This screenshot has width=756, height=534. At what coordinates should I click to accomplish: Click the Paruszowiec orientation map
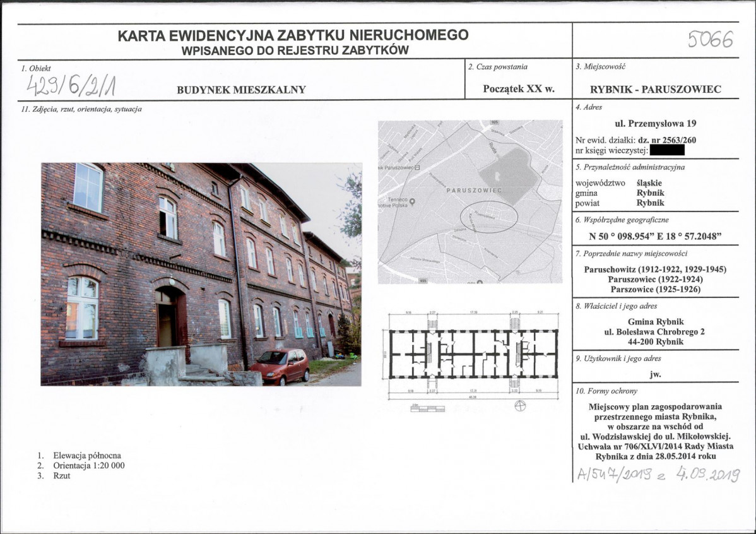(470, 201)
